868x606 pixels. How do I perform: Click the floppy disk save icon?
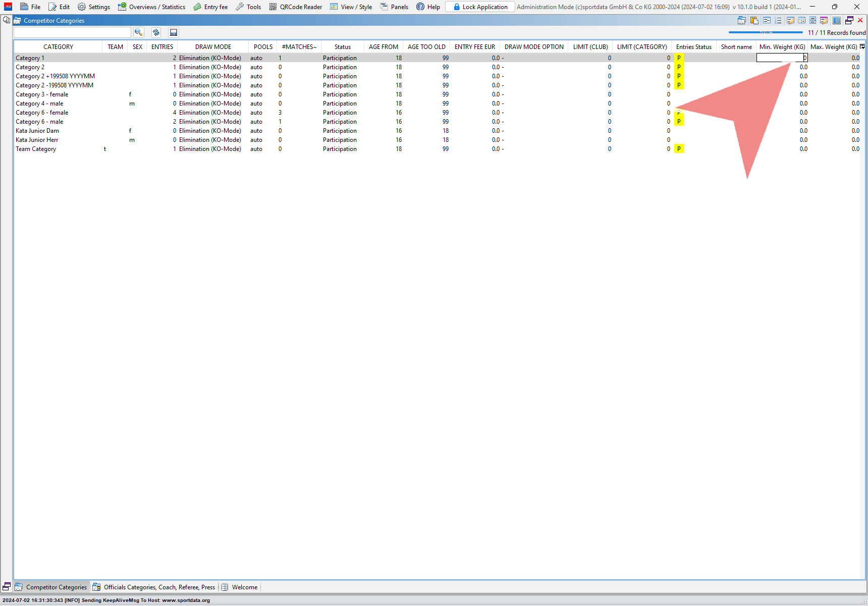(x=174, y=32)
